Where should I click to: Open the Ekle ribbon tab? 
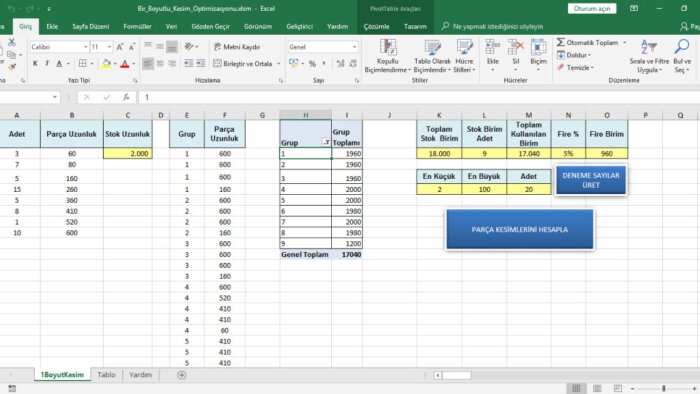coord(52,26)
